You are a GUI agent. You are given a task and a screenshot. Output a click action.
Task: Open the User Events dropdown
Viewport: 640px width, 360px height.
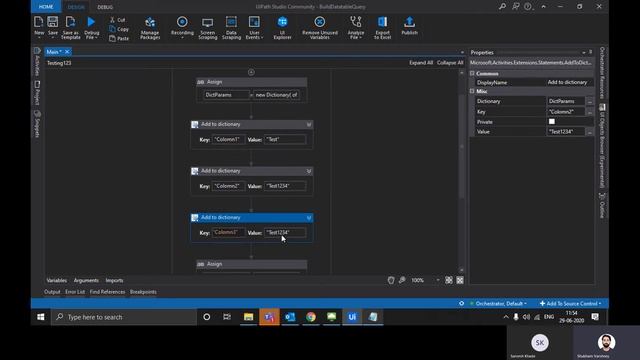click(254, 28)
